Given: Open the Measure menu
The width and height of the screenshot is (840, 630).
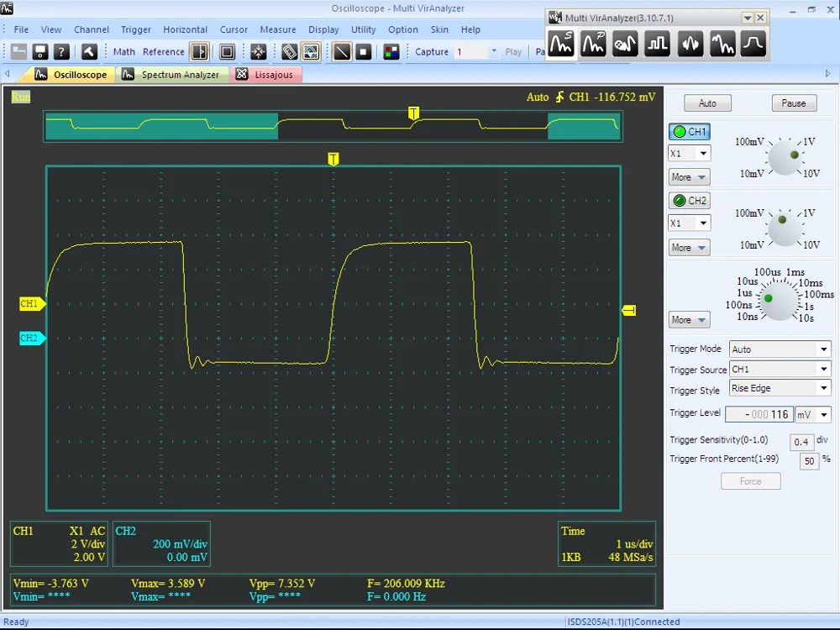Looking at the screenshot, I should [277, 29].
